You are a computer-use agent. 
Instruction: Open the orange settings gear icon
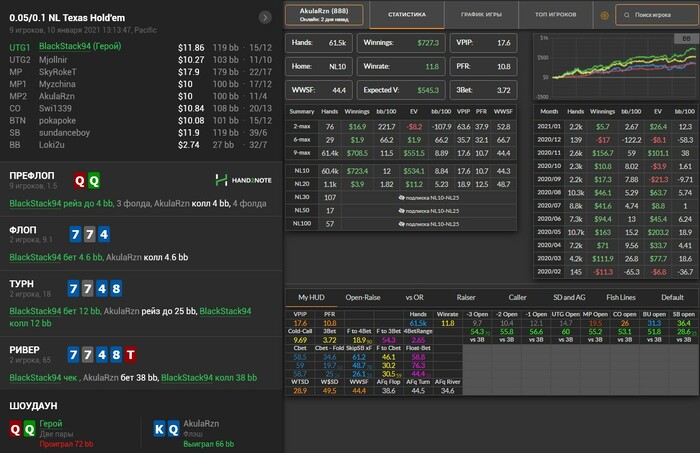click(604, 15)
